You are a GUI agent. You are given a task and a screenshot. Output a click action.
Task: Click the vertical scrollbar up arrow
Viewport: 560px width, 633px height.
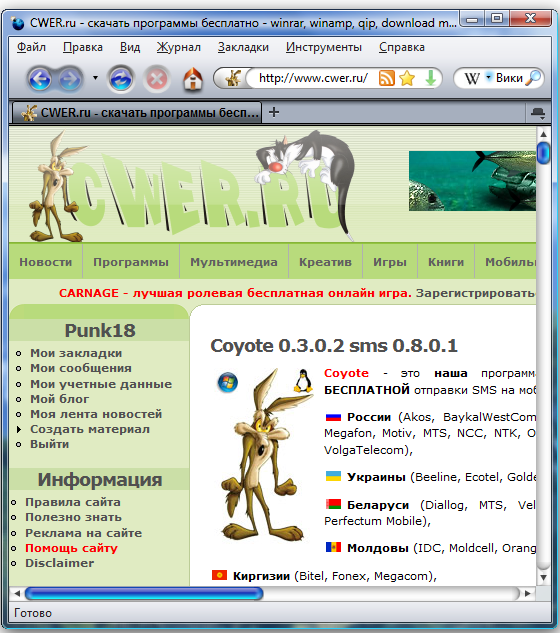coord(543,134)
